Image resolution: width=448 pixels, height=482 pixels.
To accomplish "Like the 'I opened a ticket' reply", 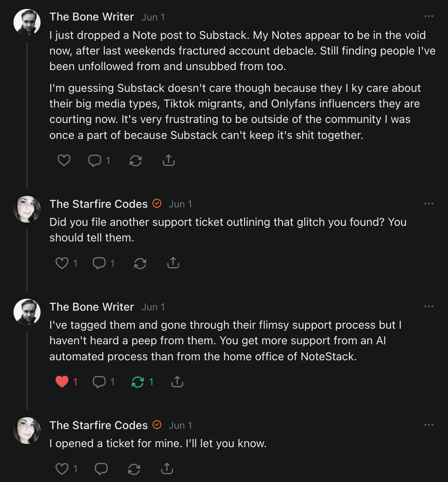I will pos(62,468).
